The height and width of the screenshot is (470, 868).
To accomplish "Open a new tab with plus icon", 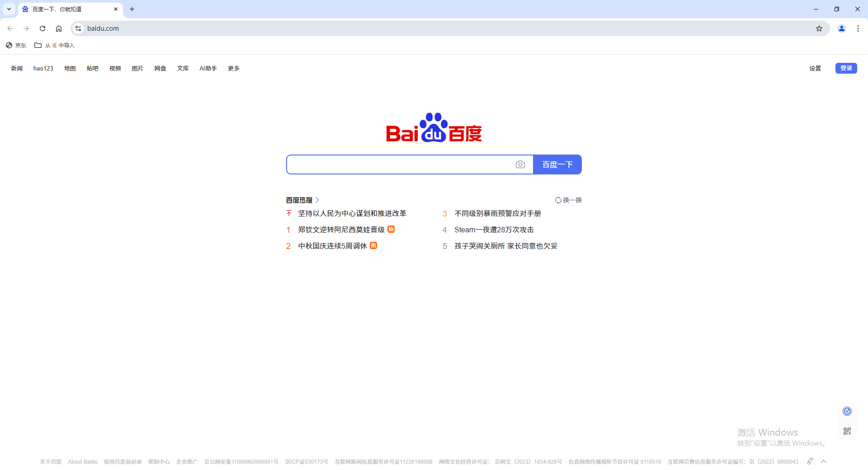I will 132,9.
